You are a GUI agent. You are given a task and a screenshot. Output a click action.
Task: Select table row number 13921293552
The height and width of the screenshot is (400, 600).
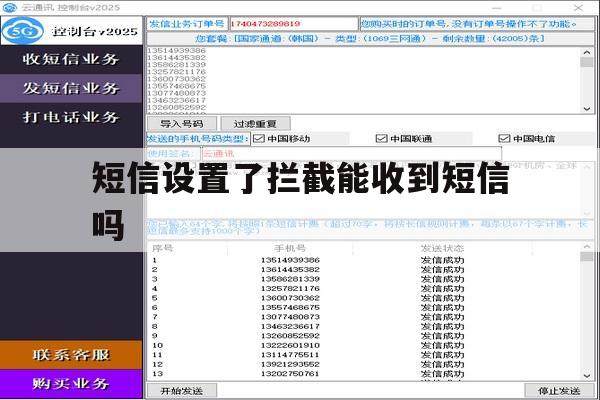coord(290,364)
